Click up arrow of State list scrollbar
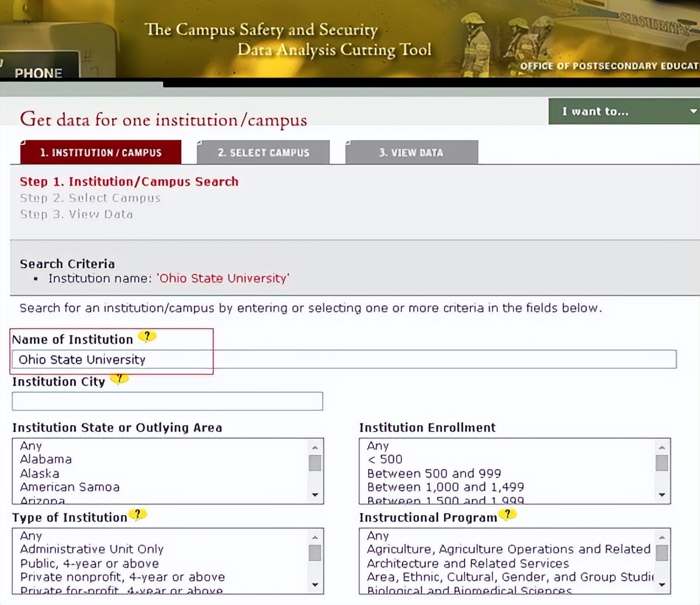Image resolution: width=700 pixels, height=605 pixels. (x=315, y=447)
